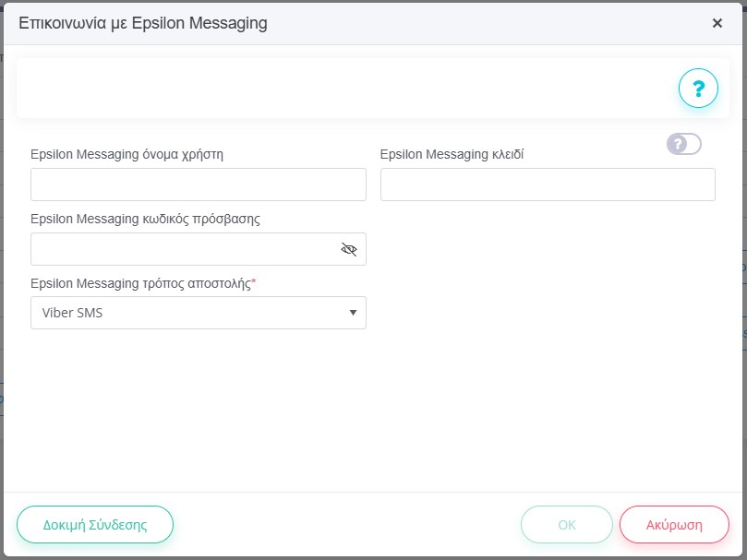
Task: Focus the όνομα χρήστη input field
Action: click(198, 185)
